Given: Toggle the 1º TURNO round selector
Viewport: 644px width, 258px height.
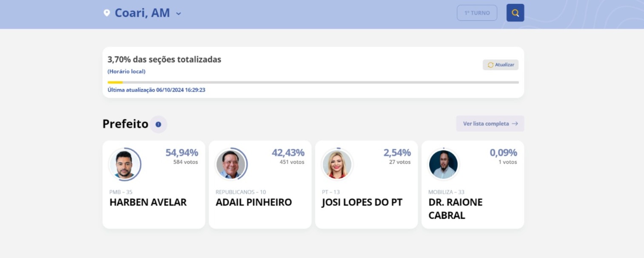Looking at the screenshot, I should [477, 13].
